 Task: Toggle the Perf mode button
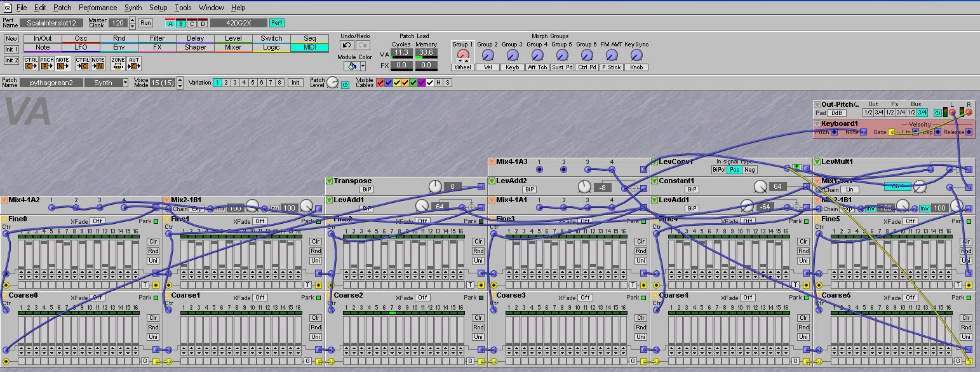(x=277, y=23)
